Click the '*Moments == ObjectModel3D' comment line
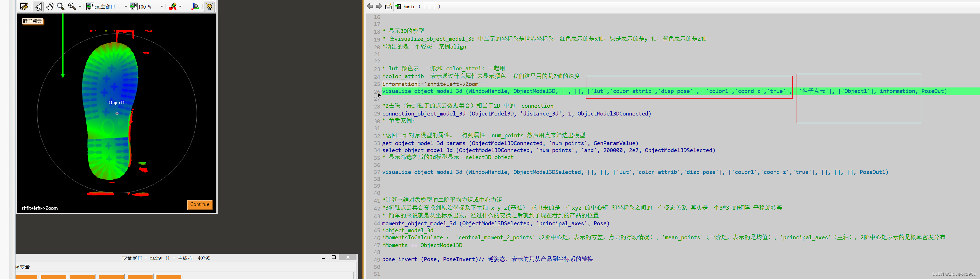The height and width of the screenshot is (279, 980). [422, 246]
